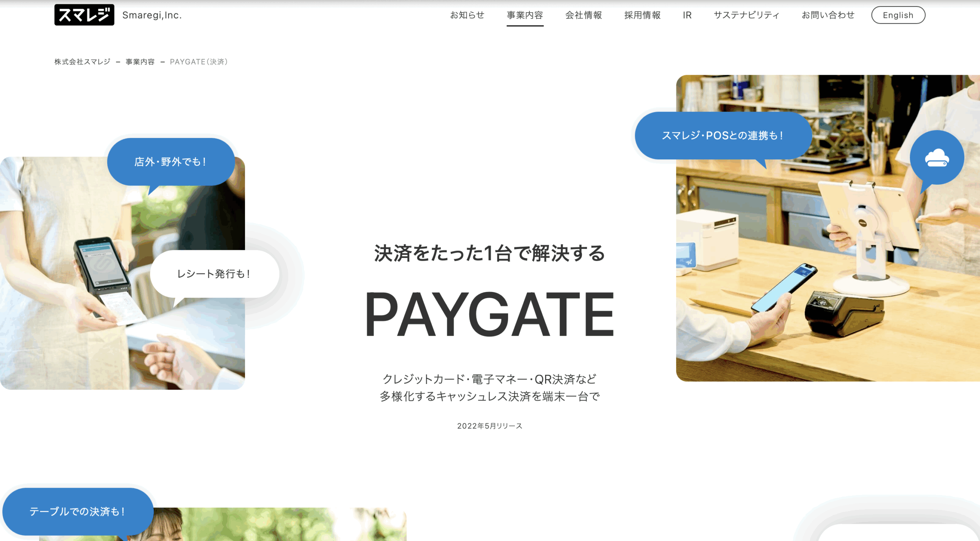The height and width of the screenshot is (541, 980).
Task: Select the 事業内容 navigation tab
Action: tap(525, 15)
